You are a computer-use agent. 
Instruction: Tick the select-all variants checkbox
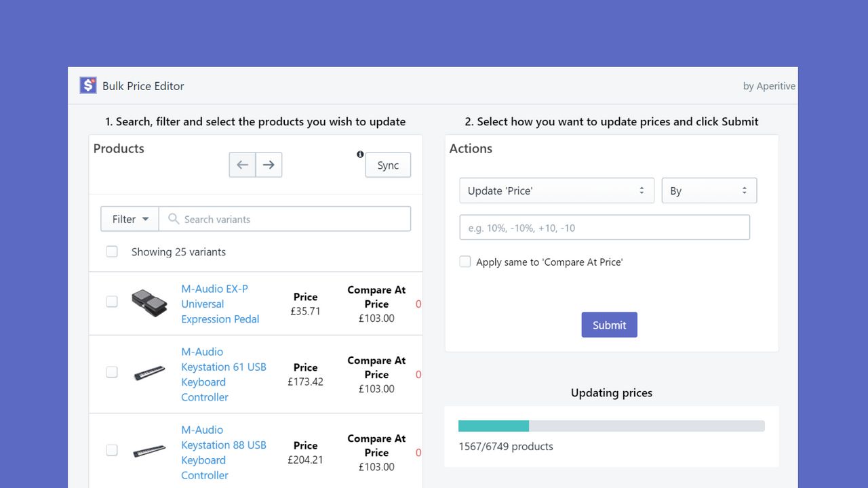(x=112, y=251)
